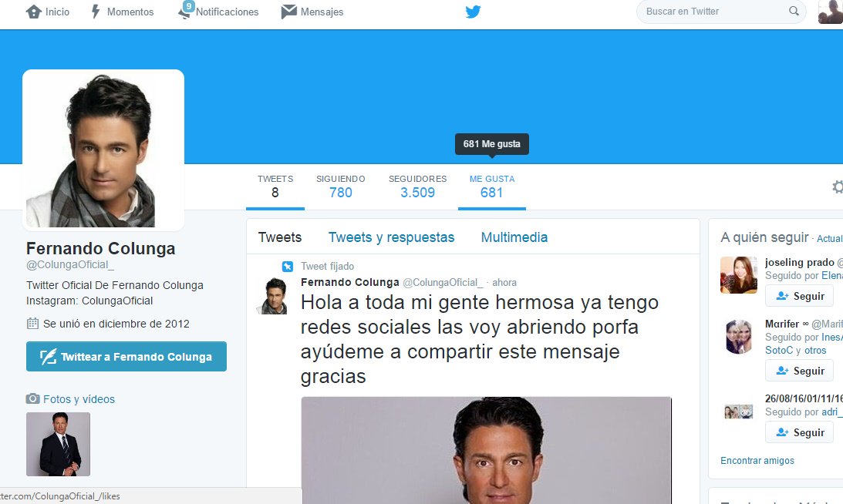843x504 pixels.
Task: Open the Me gusta 681 tab
Action: [492, 186]
